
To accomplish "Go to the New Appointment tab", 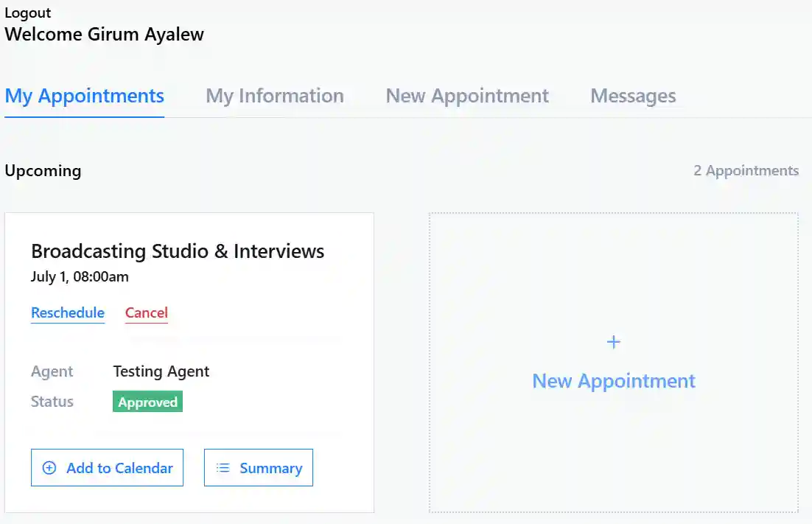I will (x=466, y=96).
